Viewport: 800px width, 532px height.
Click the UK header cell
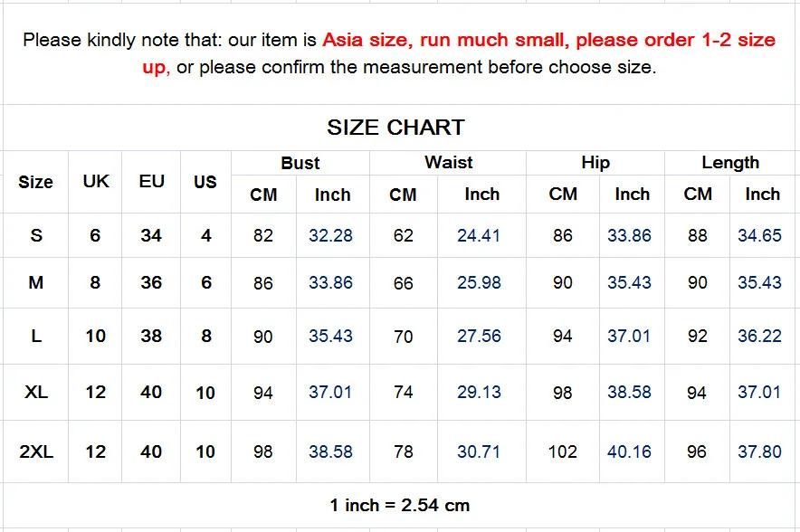pos(96,181)
